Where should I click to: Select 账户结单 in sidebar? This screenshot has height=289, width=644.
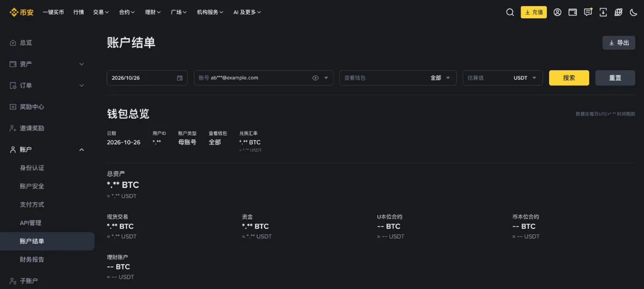coord(47,241)
